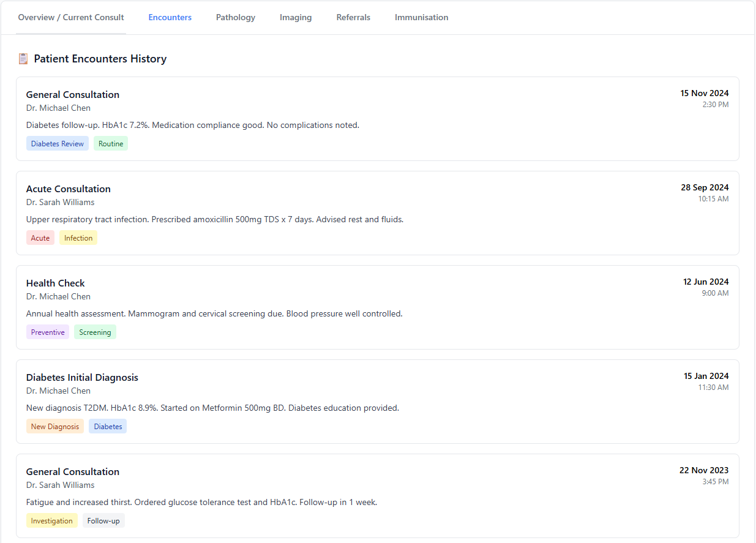756x543 pixels.
Task: Open the Overview / Current Consult tab
Action: (x=71, y=17)
